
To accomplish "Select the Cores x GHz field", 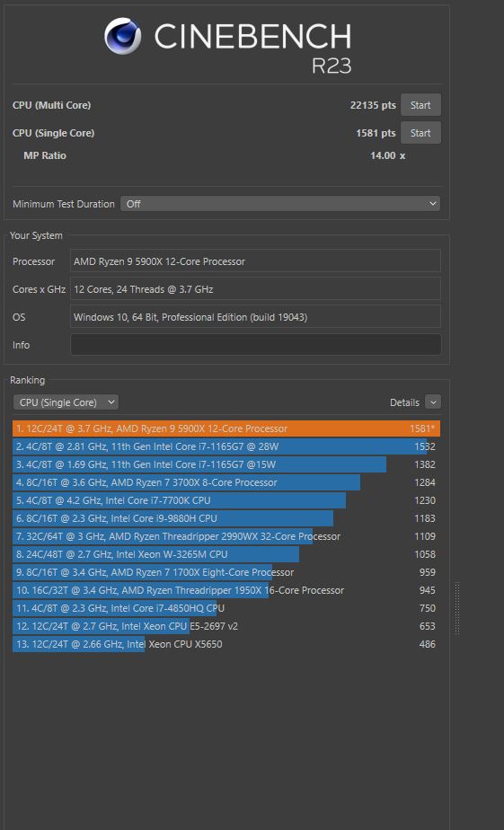I will point(256,289).
